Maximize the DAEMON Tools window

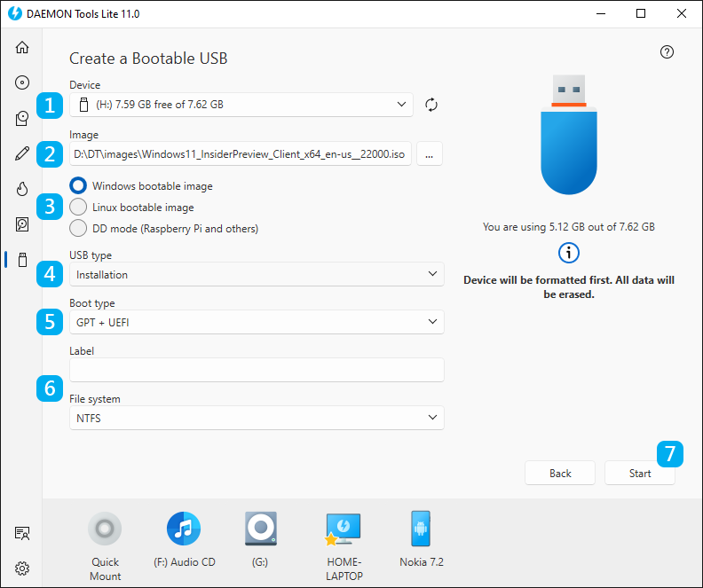641,13
